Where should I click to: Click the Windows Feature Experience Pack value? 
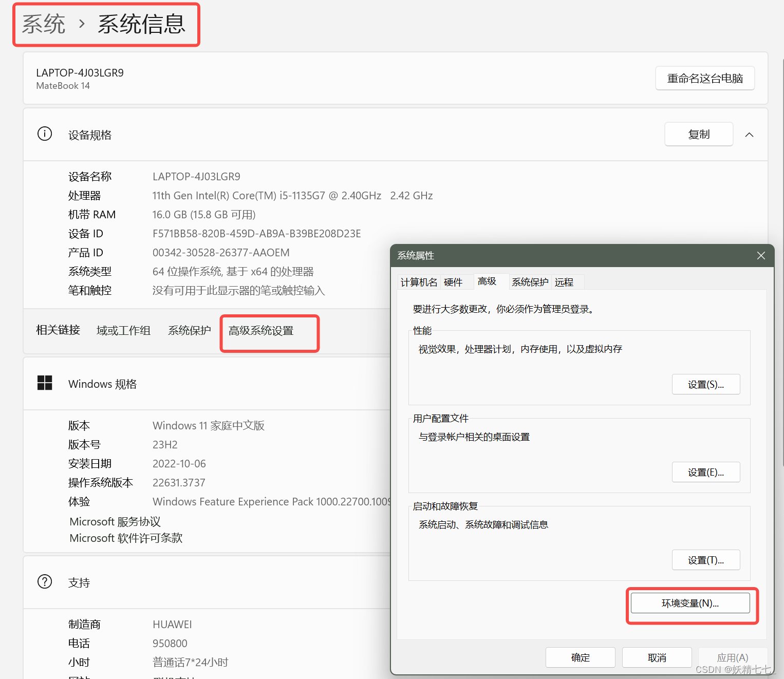271,502
